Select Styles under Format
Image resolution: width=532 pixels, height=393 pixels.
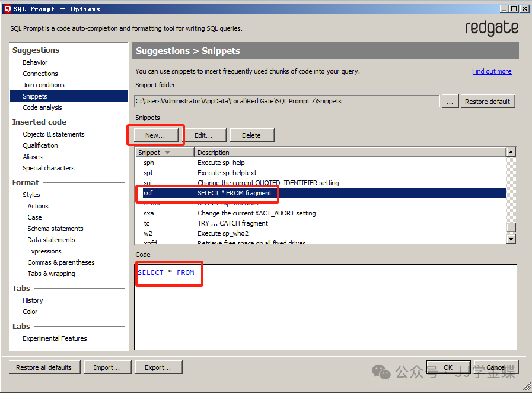[31, 195]
